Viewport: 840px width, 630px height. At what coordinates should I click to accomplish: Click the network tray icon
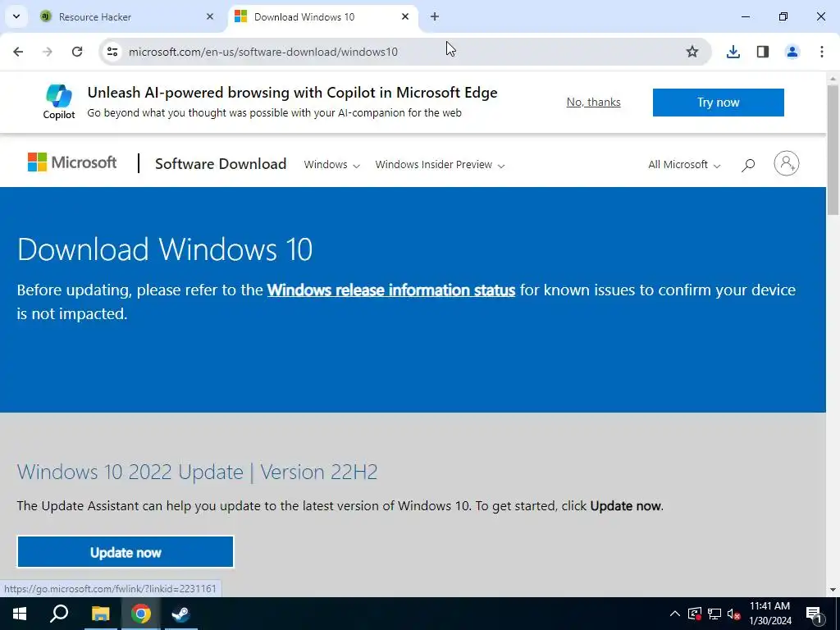714,614
